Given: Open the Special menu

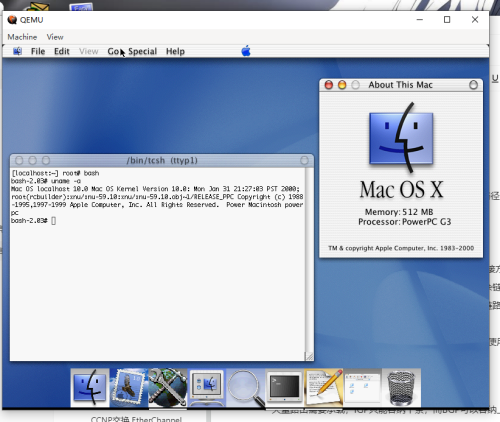Looking at the screenshot, I should (x=142, y=51).
